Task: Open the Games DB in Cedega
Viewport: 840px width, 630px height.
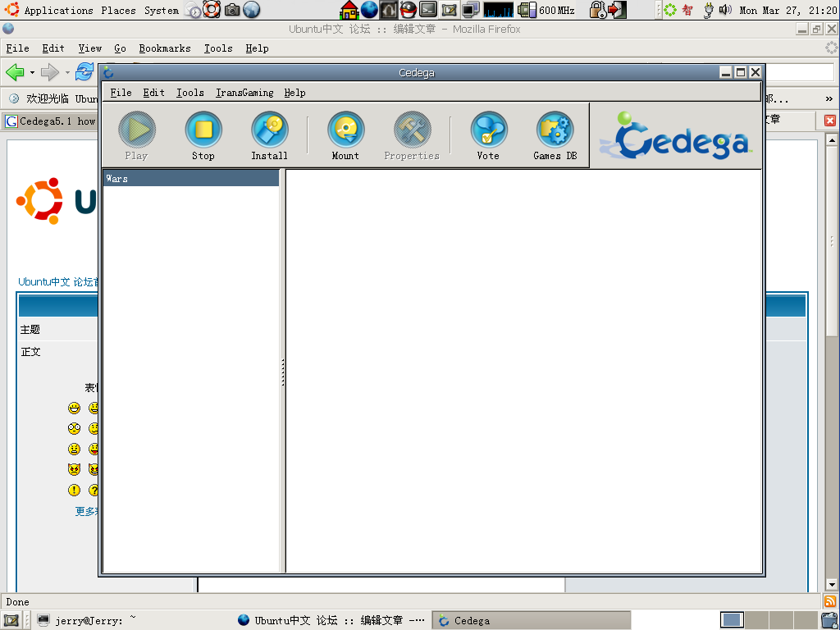Action: point(555,135)
